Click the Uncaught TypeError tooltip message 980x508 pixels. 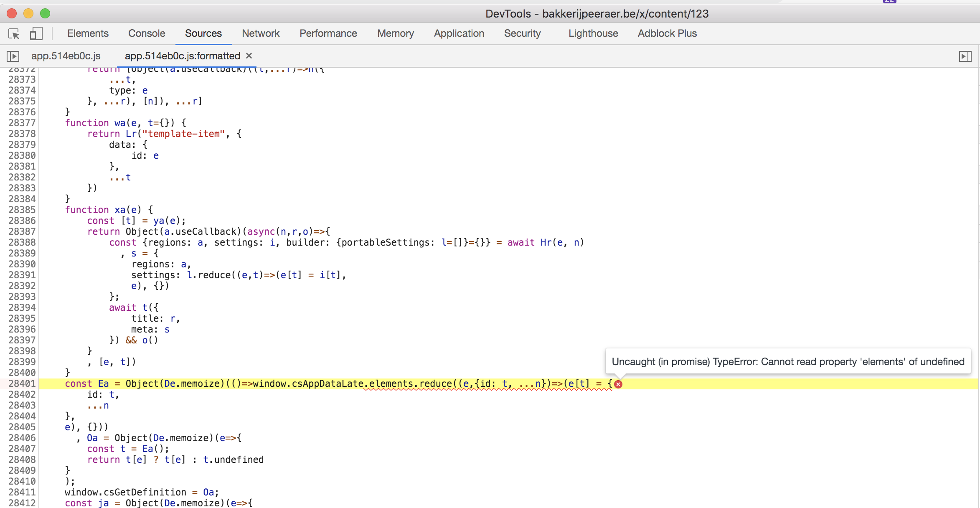(788, 362)
